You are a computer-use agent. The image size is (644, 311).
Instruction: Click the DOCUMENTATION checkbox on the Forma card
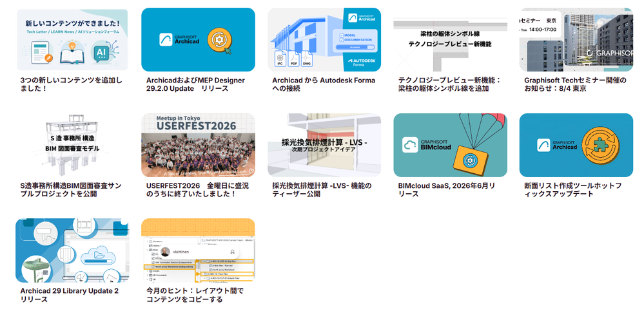[x=342, y=40]
